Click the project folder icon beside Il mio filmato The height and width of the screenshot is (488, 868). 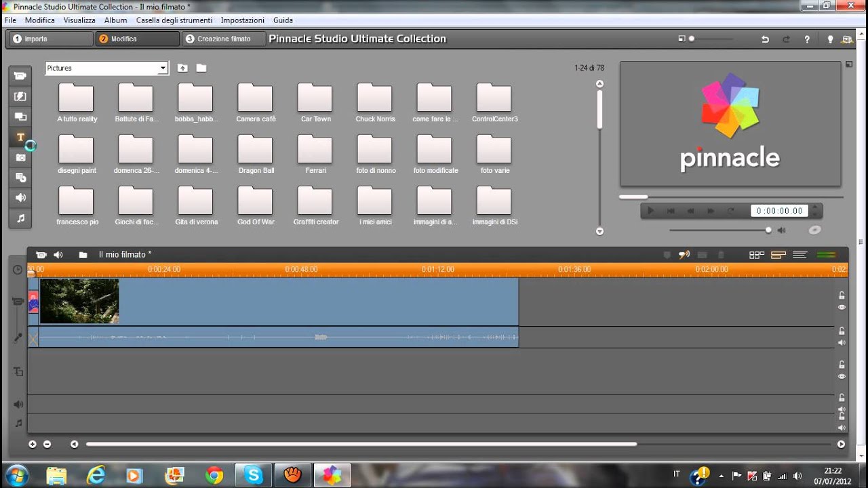[x=83, y=255]
